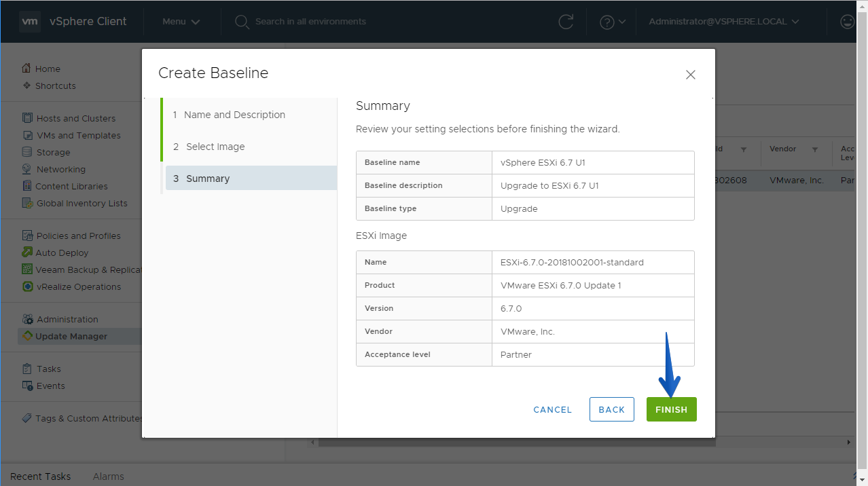
Task: Click the baseline name value vSphere ESXi 6.7 U1
Action: click(x=543, y=162)
